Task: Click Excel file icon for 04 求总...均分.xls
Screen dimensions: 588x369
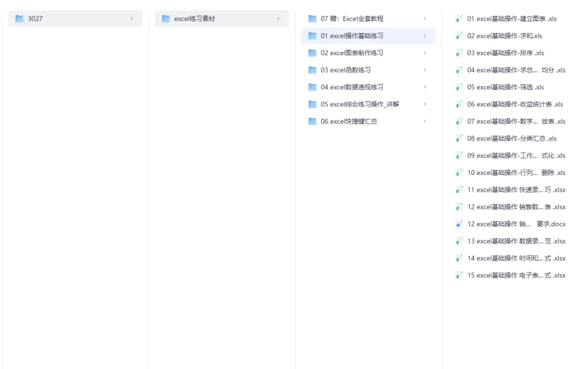Action: tap(459, 70)
